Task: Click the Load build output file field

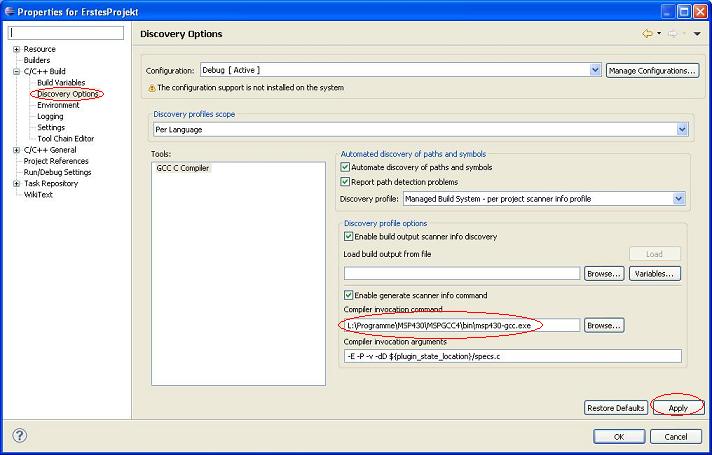Action: click(462, 273)
